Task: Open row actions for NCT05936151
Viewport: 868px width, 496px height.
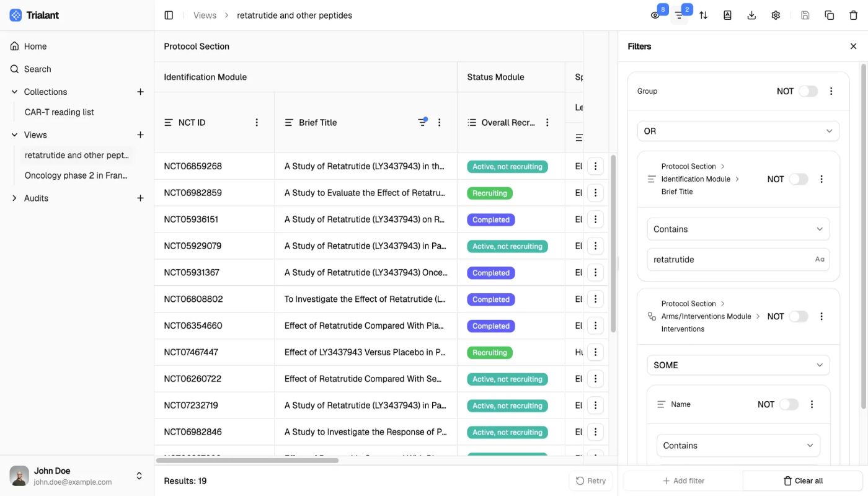Action: (x=595, y=219)
